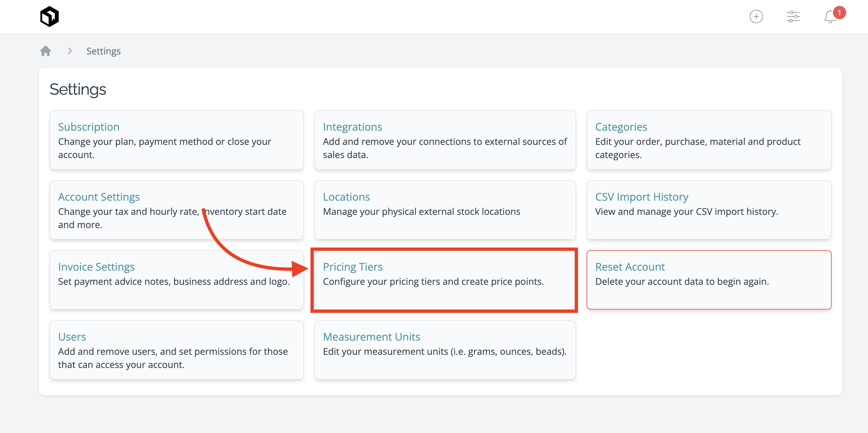Click the Settings page heading
The image size is (868, 433).
78,89
